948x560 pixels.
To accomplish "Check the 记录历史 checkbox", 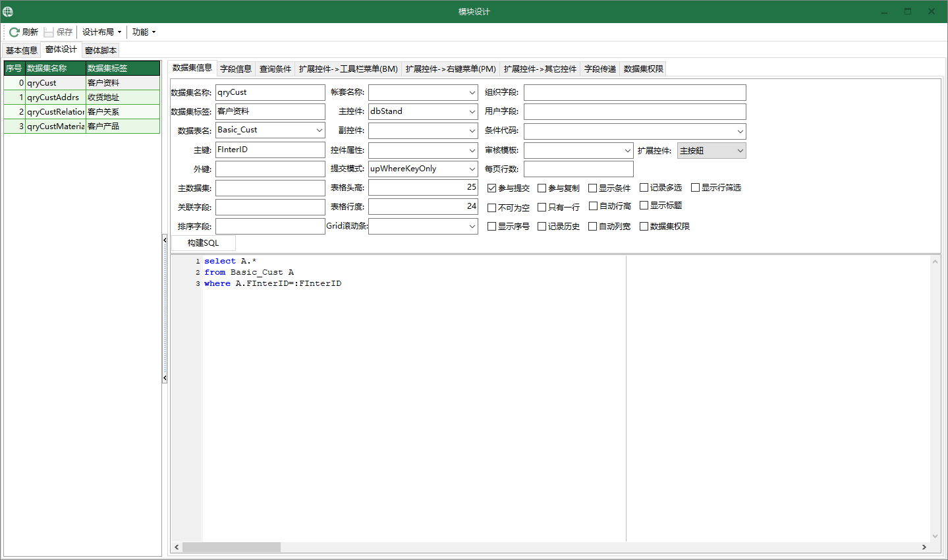I will coord(542,226).
